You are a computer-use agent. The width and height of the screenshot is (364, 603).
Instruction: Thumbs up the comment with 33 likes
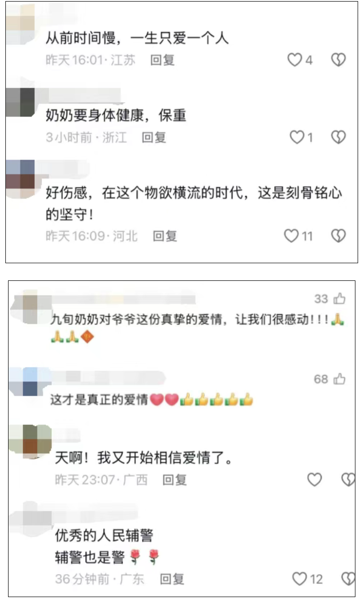click(x=339, y=299)
